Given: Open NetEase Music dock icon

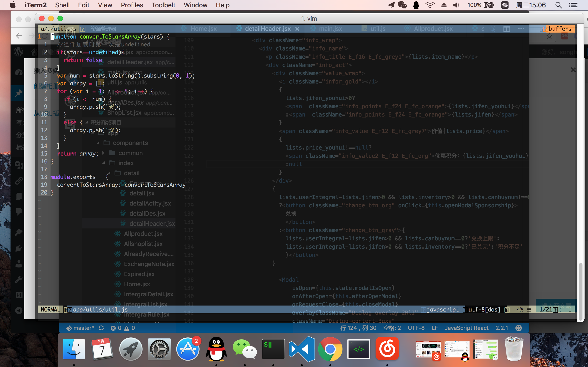Looking at the screenshot, I should [387, 349].
